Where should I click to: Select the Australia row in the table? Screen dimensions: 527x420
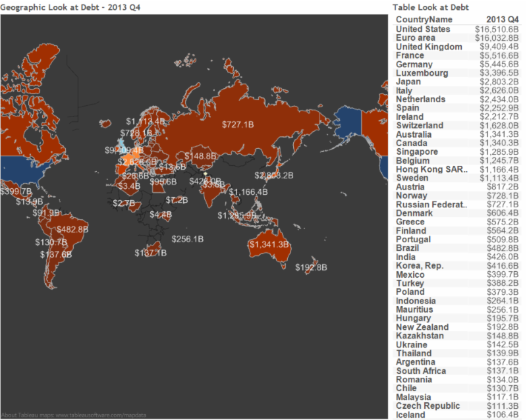[x=457, y=134]
